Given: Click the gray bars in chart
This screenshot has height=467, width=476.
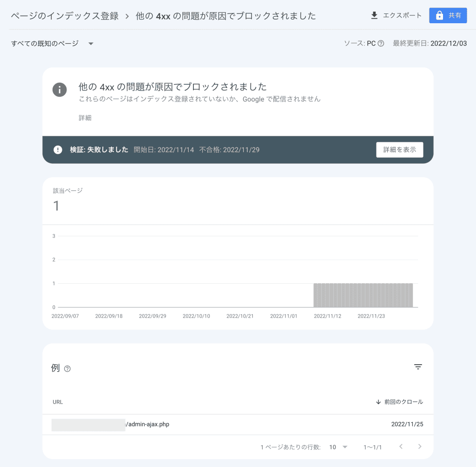Looking at the screenshot, I should click(363, 295).
